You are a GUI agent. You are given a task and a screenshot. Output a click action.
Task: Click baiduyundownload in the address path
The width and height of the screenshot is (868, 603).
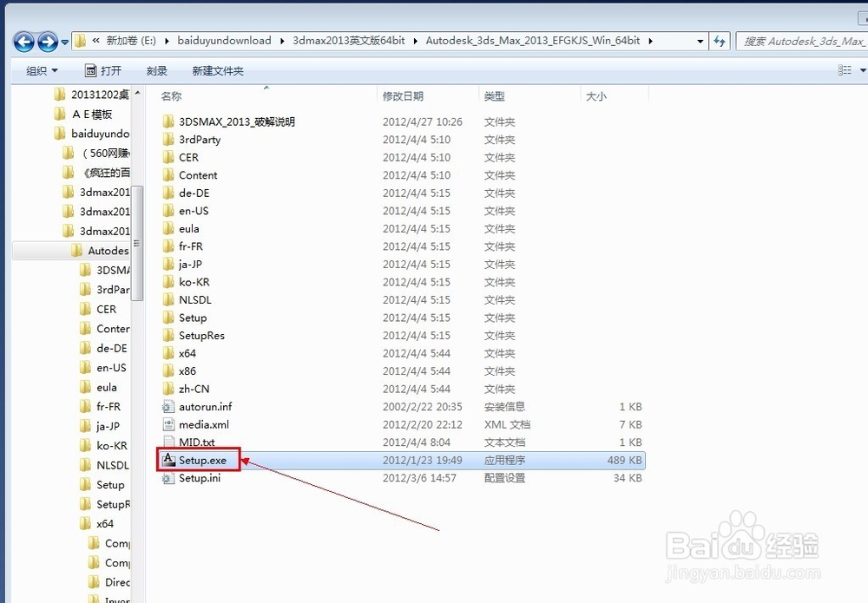(x=224, y=41)
